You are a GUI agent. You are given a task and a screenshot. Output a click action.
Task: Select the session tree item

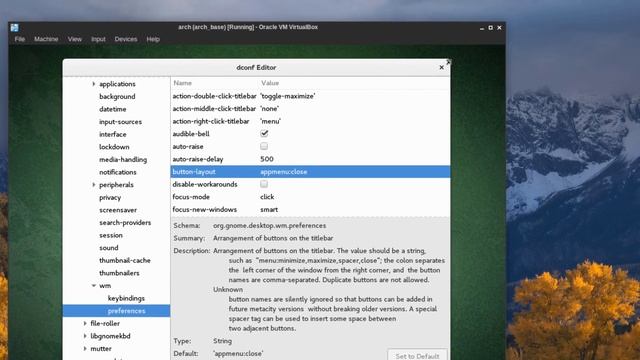point(111,235)
